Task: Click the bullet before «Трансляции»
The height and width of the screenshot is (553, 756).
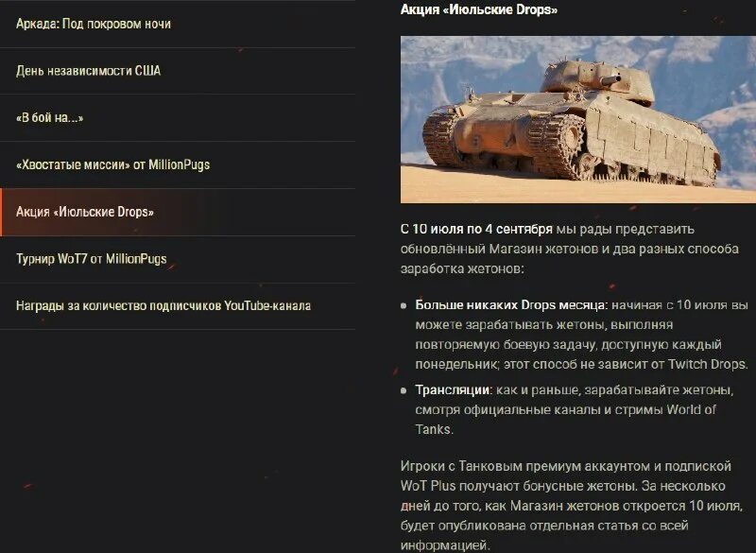Action: (404, 390)
